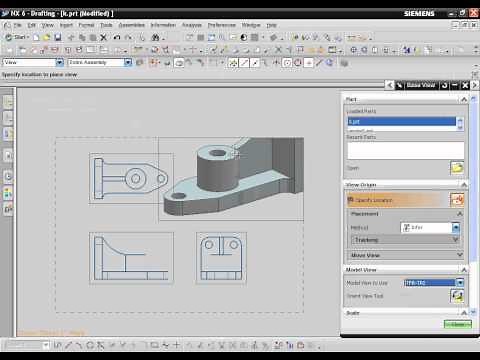Toggle Mid Point snap option
Viewport: 480px width, 360px height.
point(255,63)
